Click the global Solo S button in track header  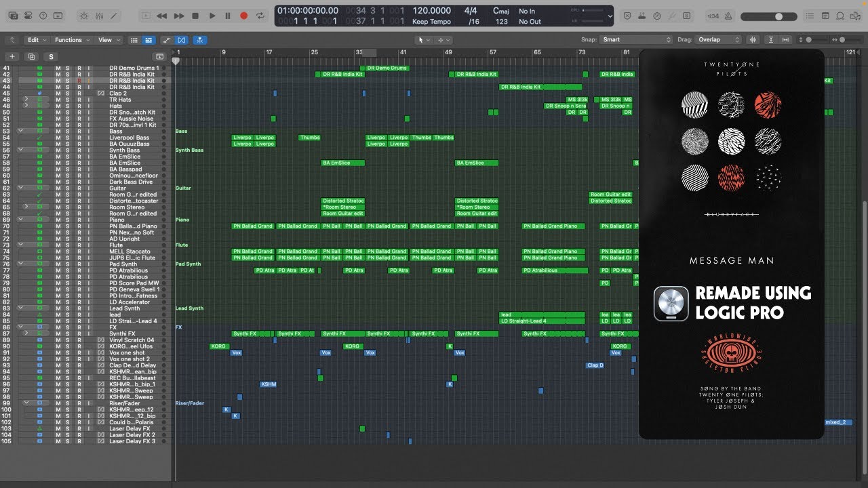pos(51,57)
